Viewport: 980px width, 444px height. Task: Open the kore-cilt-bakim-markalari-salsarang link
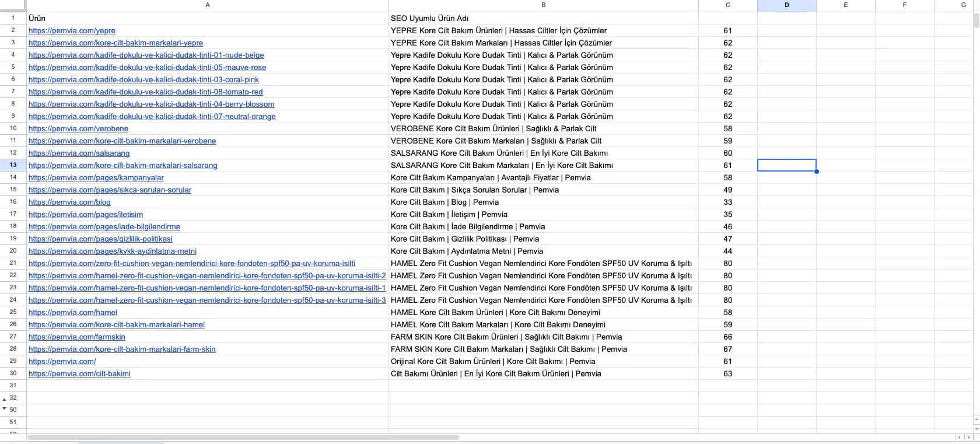pos(123,165)
